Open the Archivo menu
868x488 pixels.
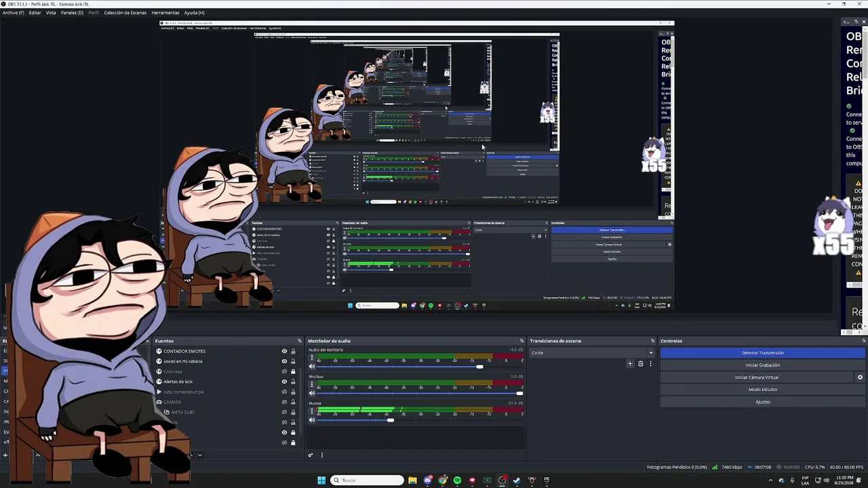[13, 13]
